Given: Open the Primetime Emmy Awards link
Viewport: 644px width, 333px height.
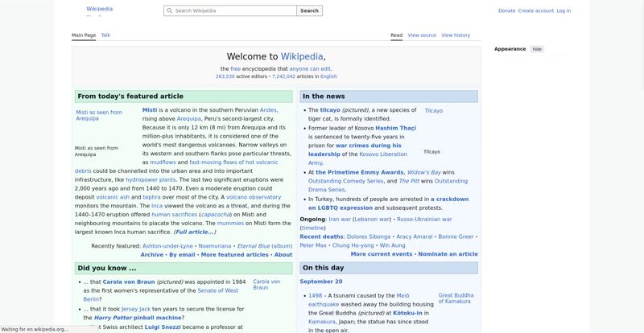Looking at the screenshot, I should click(x=359, y=172).
